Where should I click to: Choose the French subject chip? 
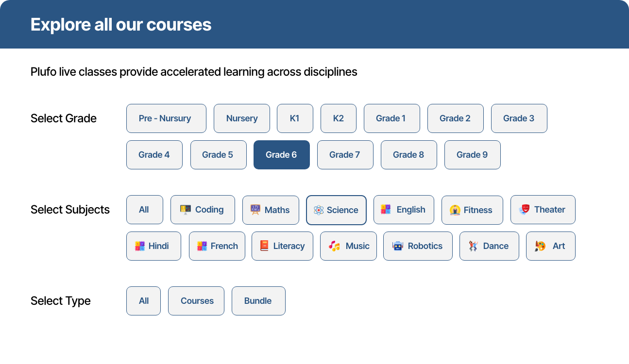(217, 246)
